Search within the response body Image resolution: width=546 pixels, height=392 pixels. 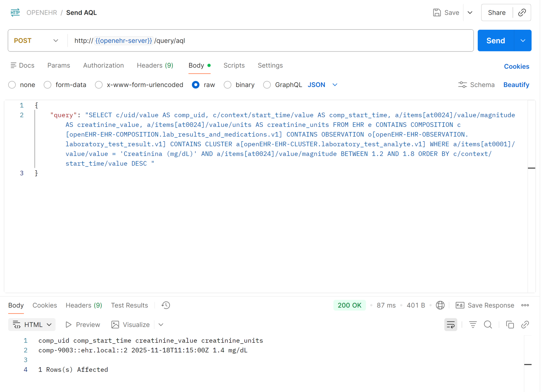click(x=488, y=325)
